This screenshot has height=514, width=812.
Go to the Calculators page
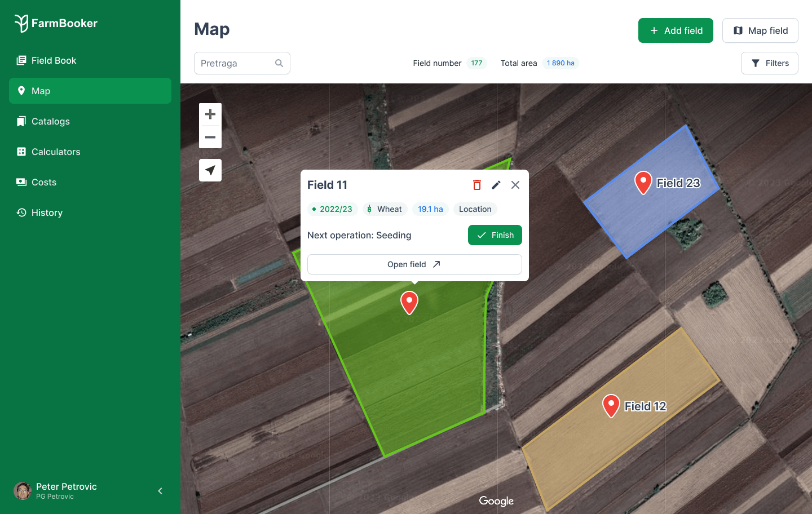(x=56, y=152)
